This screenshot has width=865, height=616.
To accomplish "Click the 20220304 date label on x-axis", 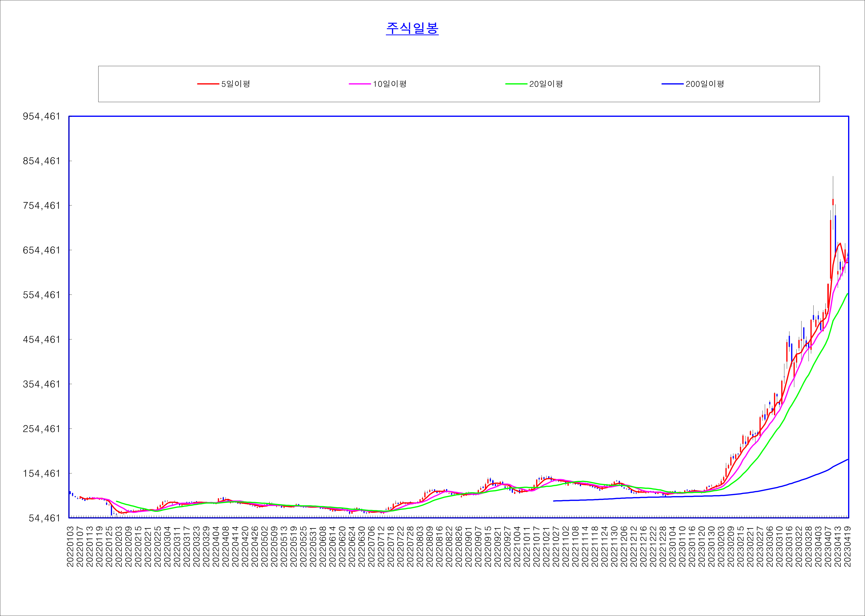I will [167, 546].
